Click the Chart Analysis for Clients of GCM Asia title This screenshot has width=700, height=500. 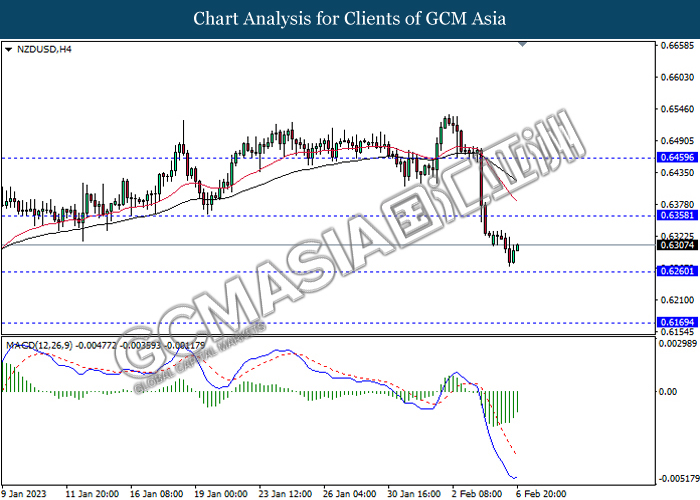pyautogui.click(x=350, y=19)
